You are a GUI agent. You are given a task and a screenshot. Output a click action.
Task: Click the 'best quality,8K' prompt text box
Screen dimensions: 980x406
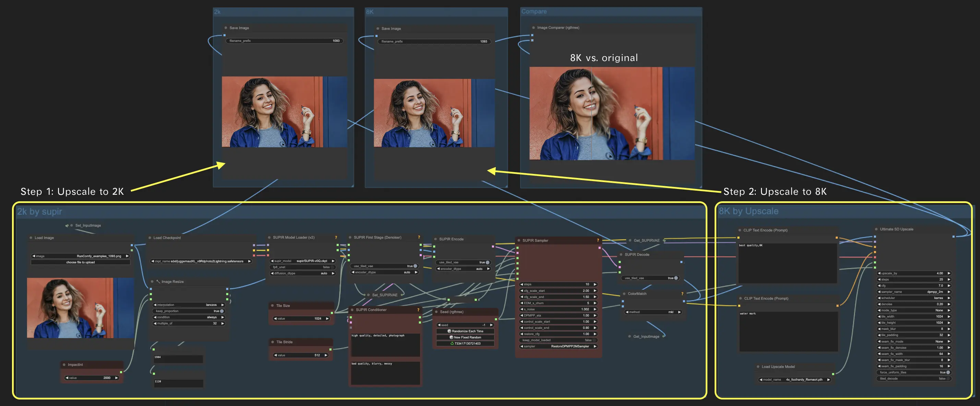pos(788,263)
